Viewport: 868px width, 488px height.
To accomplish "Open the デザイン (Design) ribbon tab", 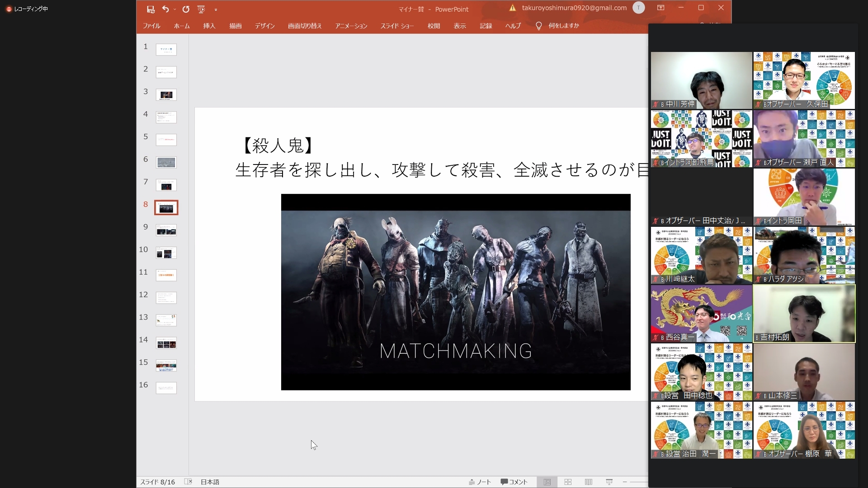I will (264, 26).
